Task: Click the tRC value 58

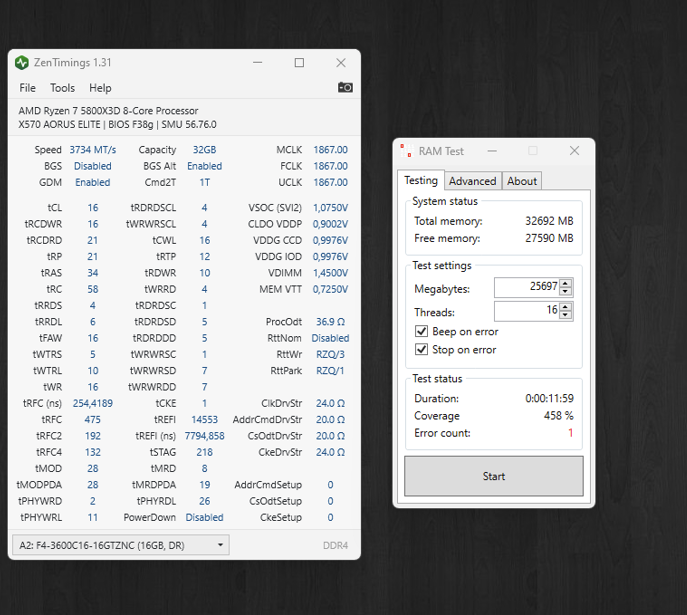Action: tap(92, 289)
